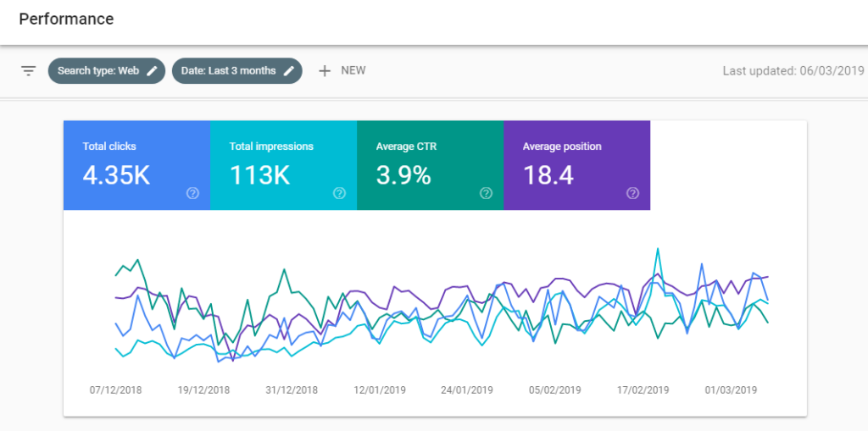Toggle the Total clicks metric card

click(136, 164)
